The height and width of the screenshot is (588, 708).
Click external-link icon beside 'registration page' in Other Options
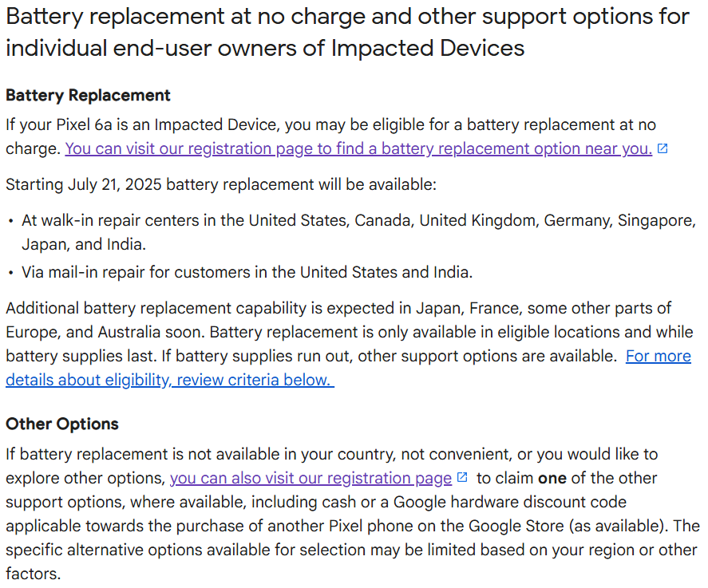(x=462, y=477)
